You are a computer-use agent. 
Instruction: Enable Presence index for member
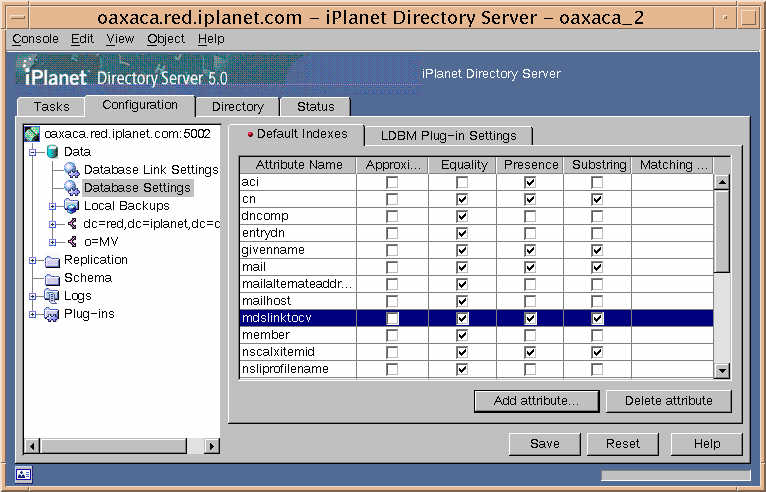coord(530,335)
